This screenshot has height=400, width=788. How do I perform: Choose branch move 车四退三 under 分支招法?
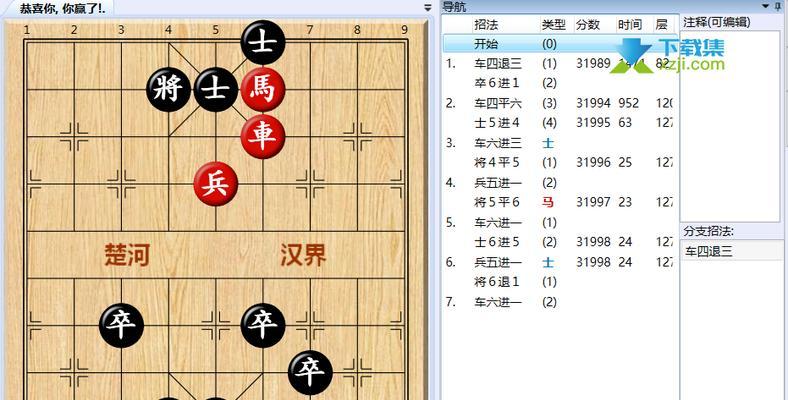click(709, 252)
